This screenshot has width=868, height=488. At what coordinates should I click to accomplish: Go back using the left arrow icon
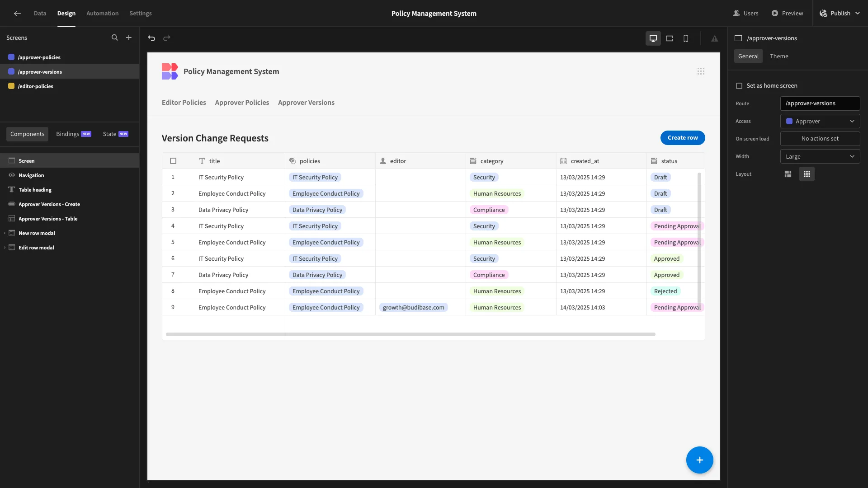tap(17, 14)
